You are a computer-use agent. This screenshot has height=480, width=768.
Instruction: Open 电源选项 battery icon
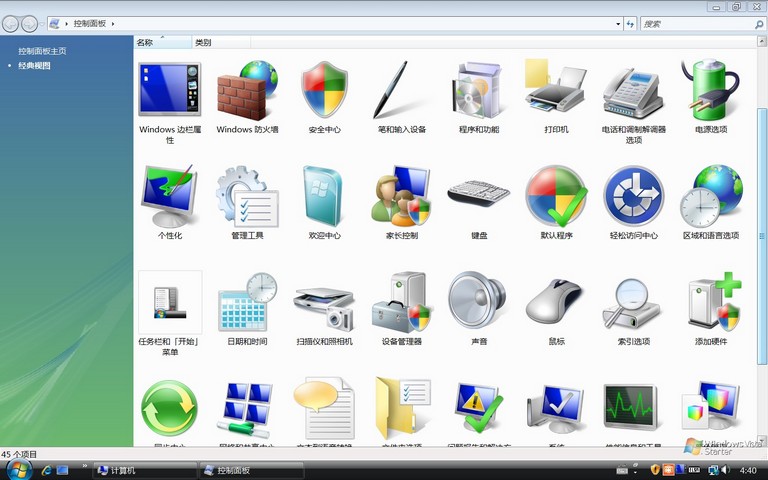(710, 90)
